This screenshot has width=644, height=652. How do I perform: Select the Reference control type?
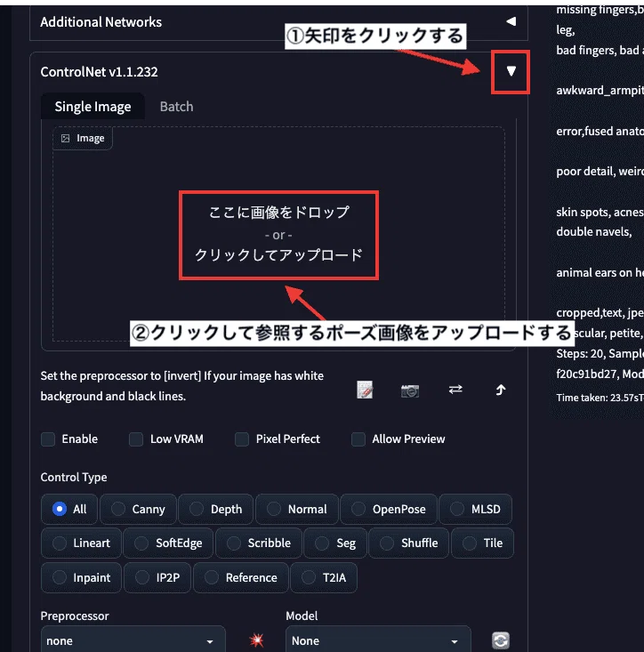[x=241, y=577]
